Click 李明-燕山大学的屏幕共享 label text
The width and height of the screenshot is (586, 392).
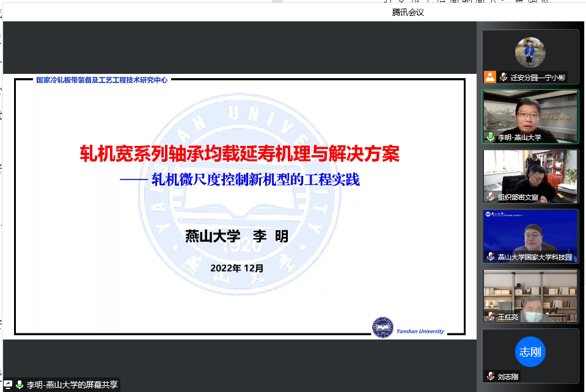click(x=72, y=385)
